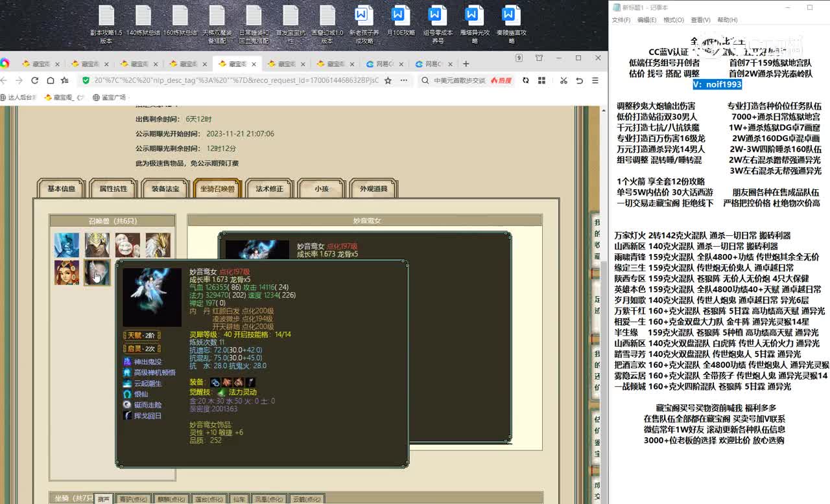Click the 天赋·2阶 badge

pyautogui.click(x=141, y=336)
